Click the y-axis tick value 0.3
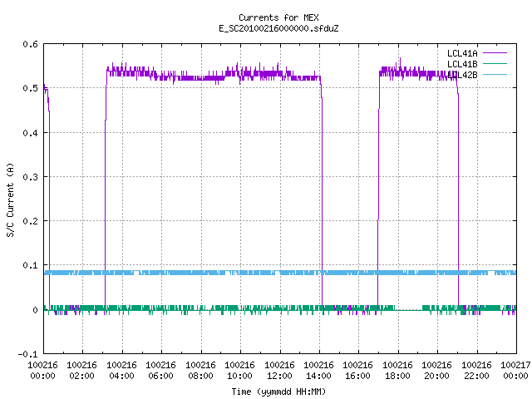532x399 pixels. tap(30, 177)
